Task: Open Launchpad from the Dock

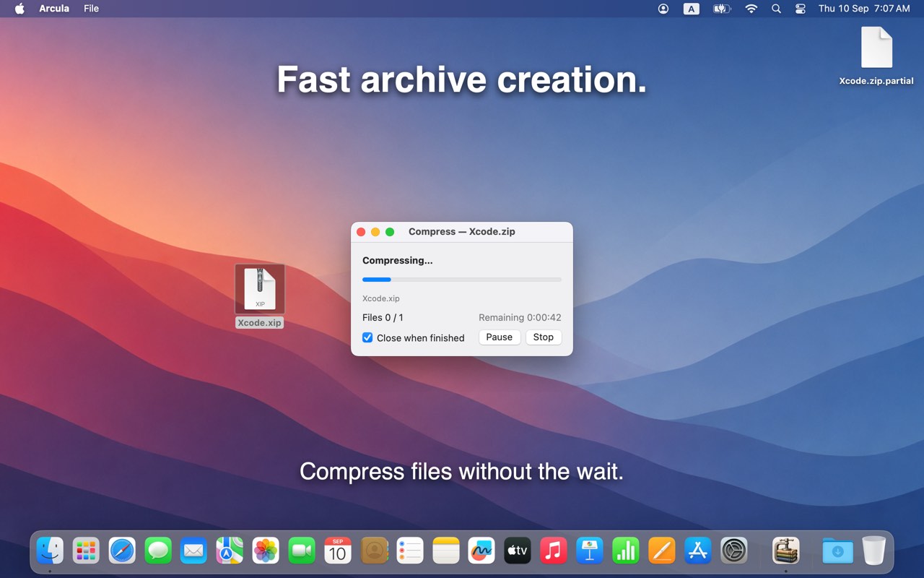Action: (x=86, y=551)
